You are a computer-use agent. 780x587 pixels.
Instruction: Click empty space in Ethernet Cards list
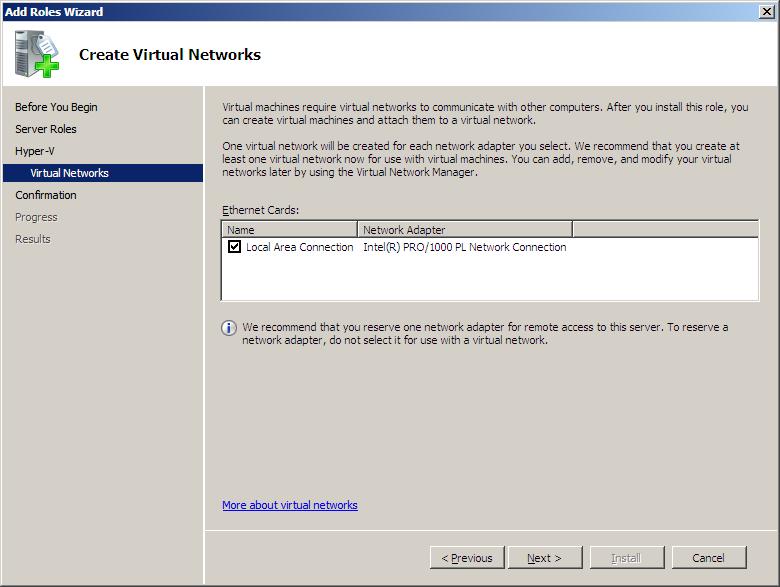[x=488, y=279]
